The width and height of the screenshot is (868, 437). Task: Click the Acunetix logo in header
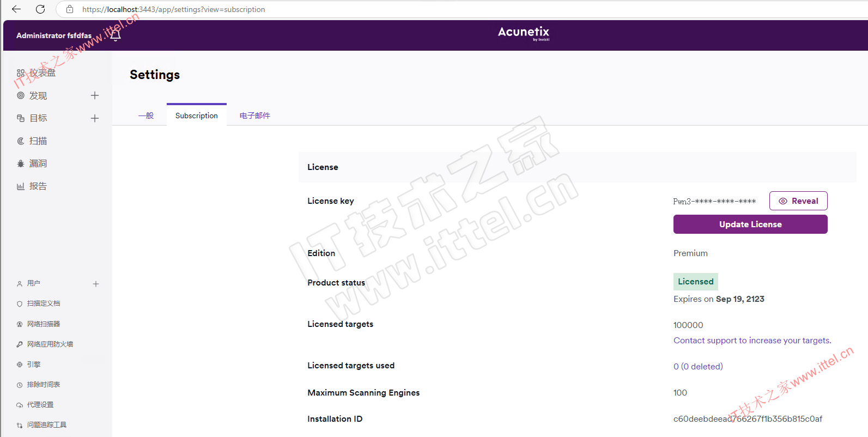point(524,33)
